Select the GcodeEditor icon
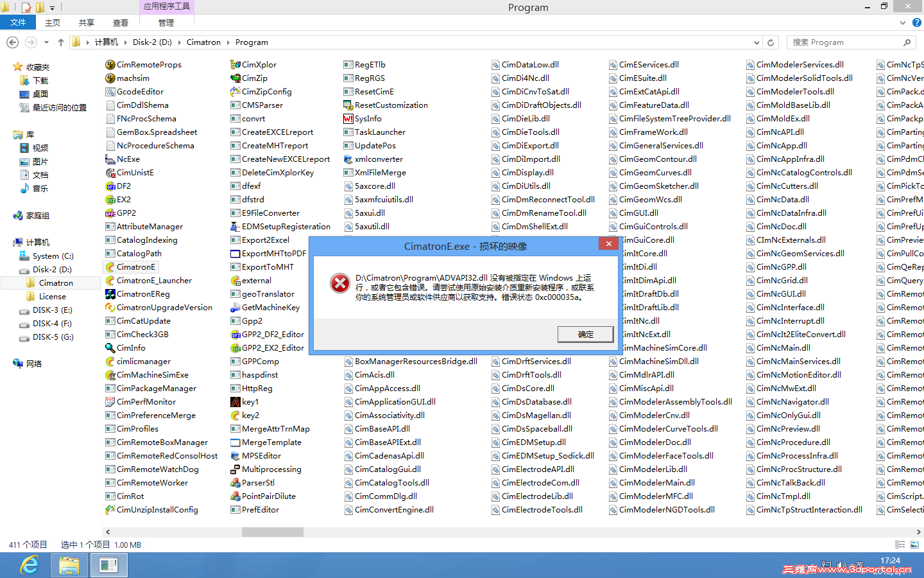 [110, 92]
